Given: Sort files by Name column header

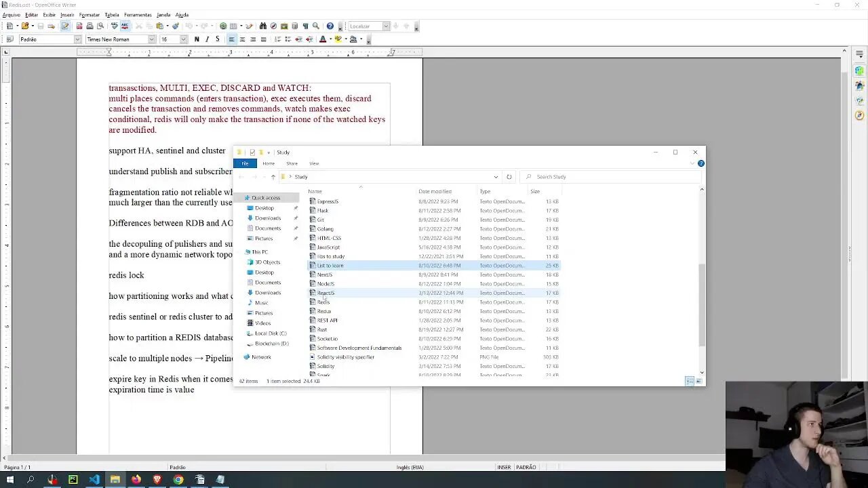Looking at the screenshot, I should [315, 192].
